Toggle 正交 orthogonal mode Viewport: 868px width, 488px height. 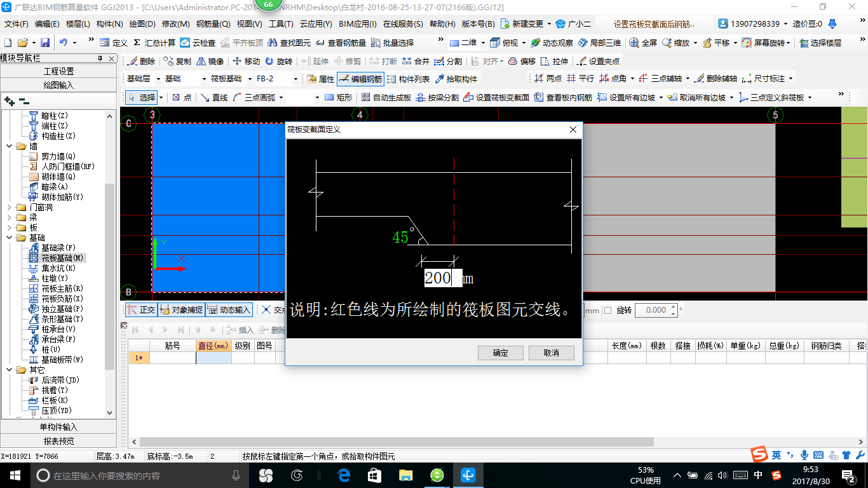point(141,310)
